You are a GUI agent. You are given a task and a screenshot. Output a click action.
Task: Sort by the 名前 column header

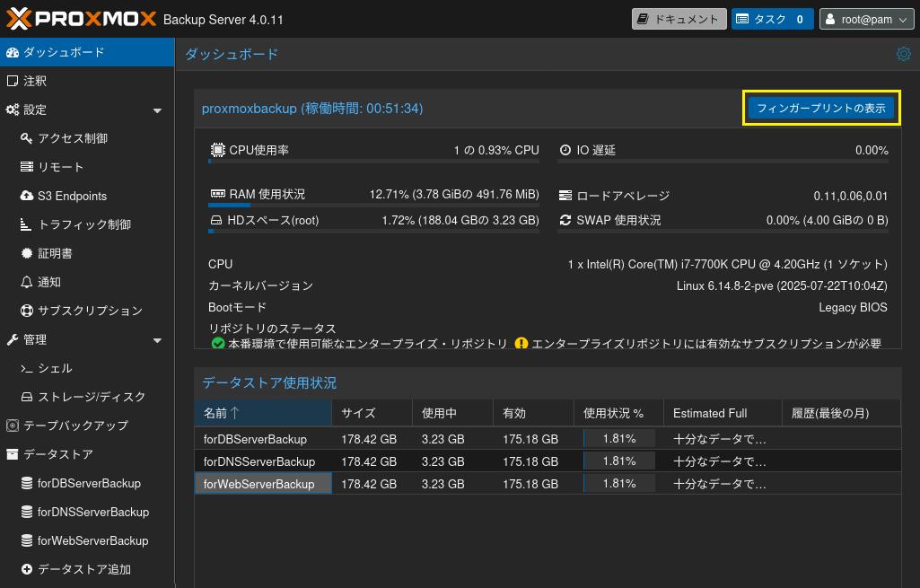tap(263, 413)
